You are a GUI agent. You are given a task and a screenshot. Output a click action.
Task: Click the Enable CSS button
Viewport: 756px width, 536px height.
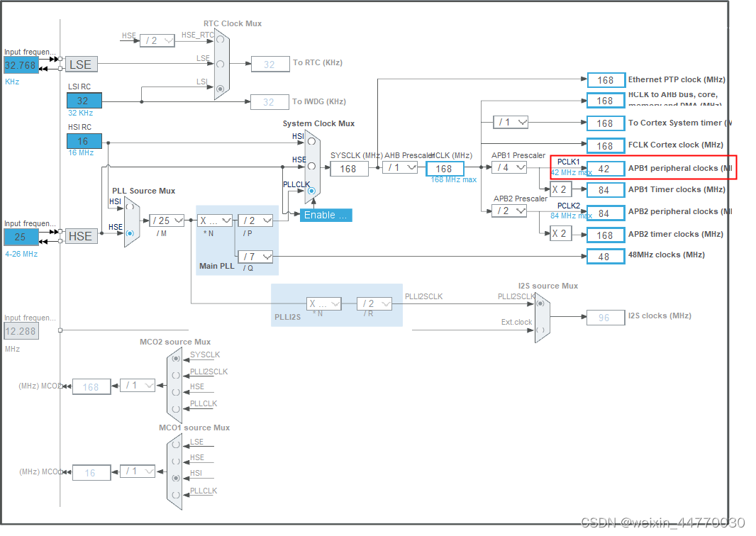point(326,215)
